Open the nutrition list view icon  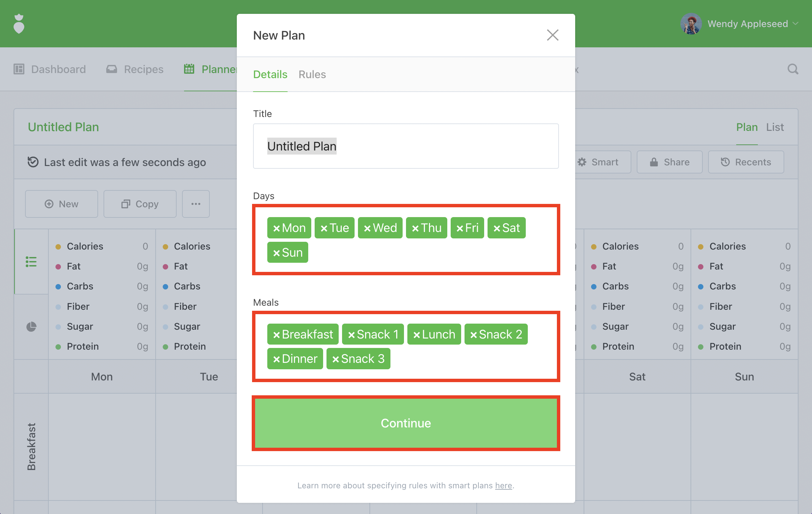coord(31,261)
